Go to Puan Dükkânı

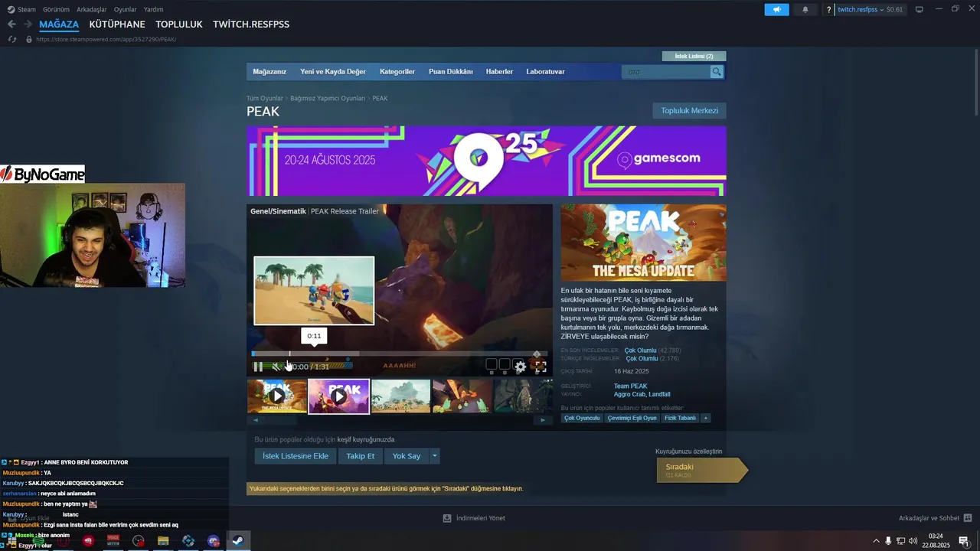(451, 71)
